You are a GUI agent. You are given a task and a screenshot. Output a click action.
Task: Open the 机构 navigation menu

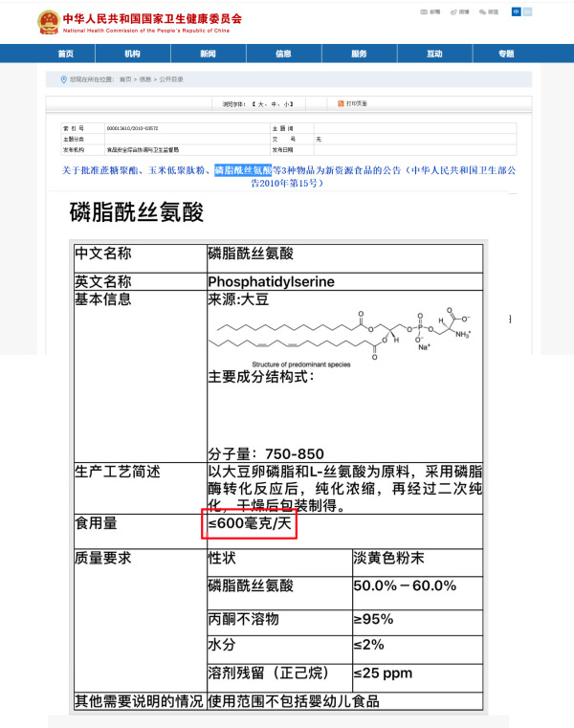132,54
